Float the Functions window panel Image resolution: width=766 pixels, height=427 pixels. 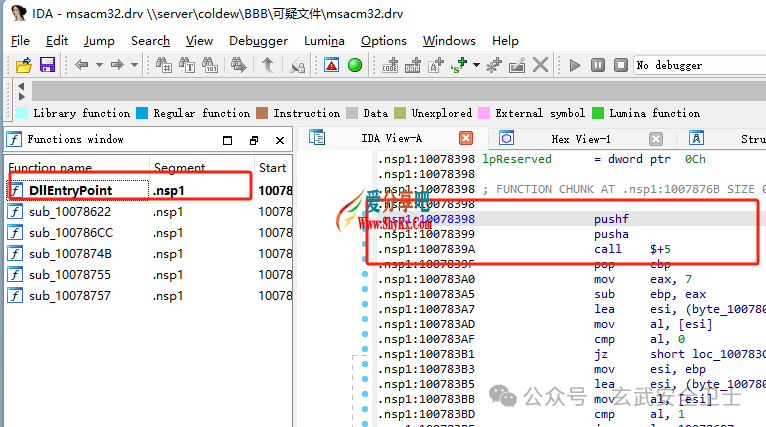(x=254, y=140)
